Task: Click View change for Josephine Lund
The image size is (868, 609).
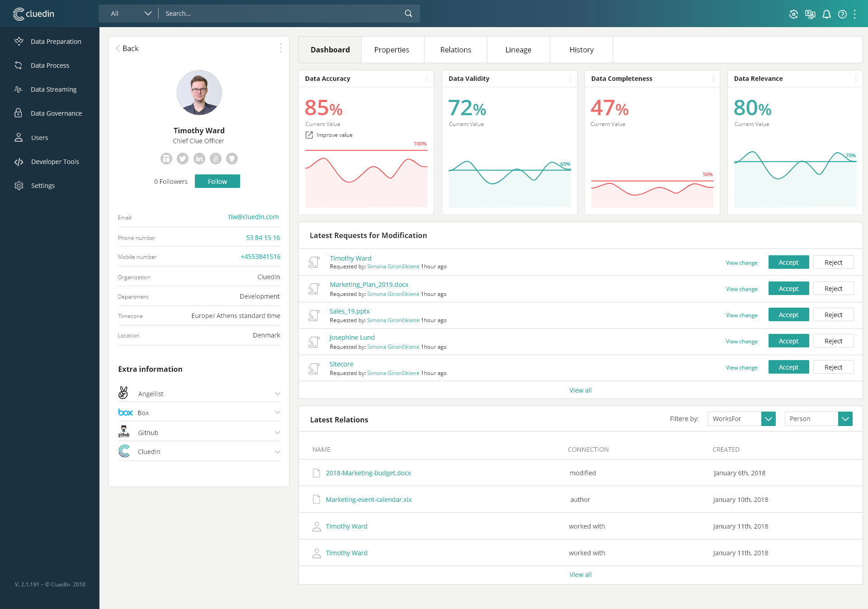Action: (x=741, y=341)
